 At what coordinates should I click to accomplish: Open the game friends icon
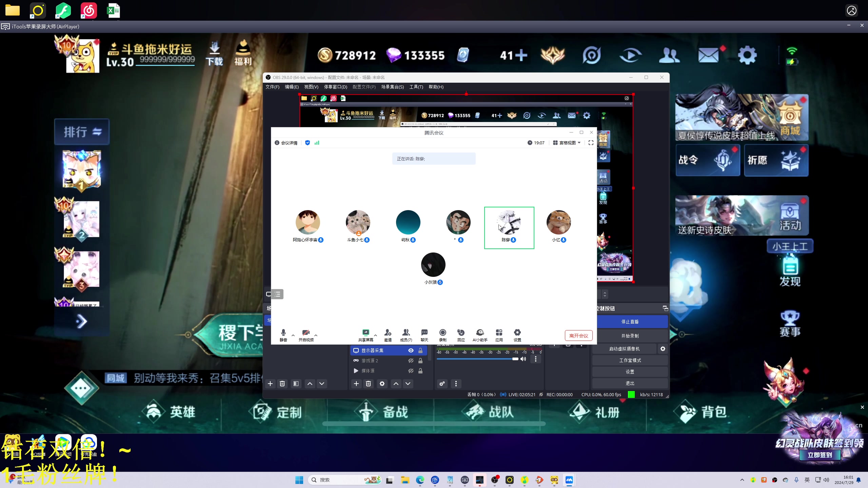point(669,55)
